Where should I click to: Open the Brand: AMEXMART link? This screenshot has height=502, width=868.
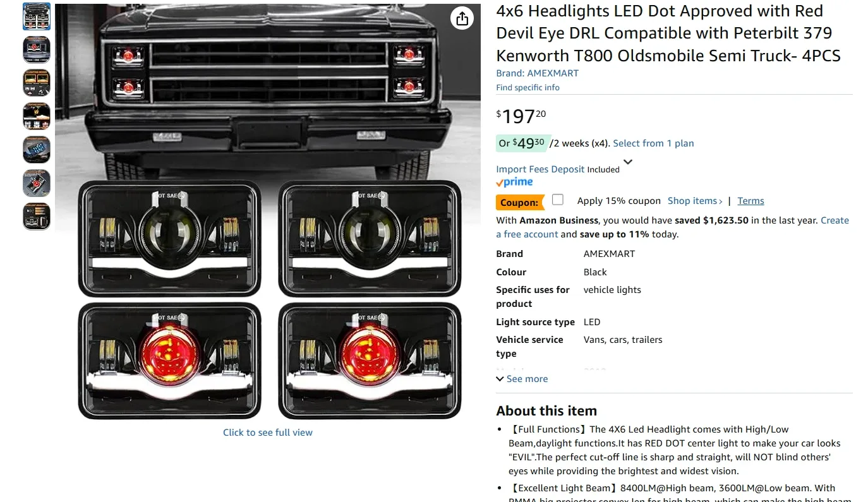[x=537, y=73]
